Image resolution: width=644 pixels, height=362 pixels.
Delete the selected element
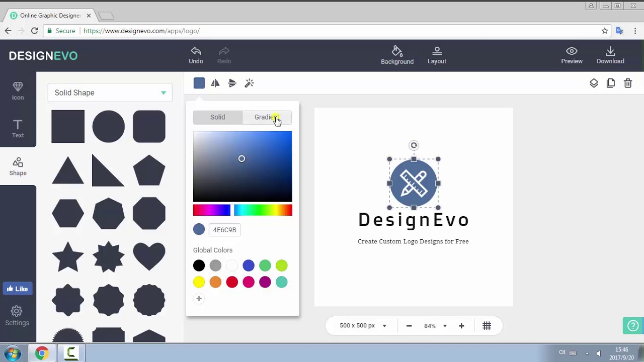(x=628, y=83)
